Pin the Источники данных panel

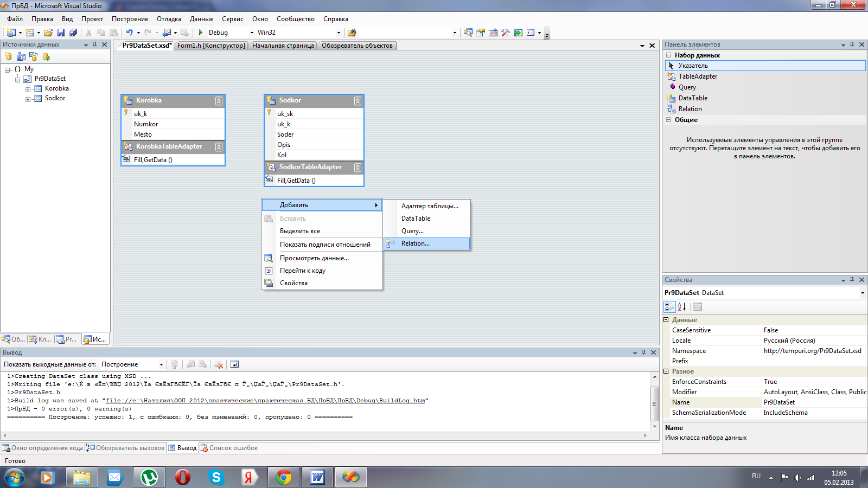tap(95, 44)
